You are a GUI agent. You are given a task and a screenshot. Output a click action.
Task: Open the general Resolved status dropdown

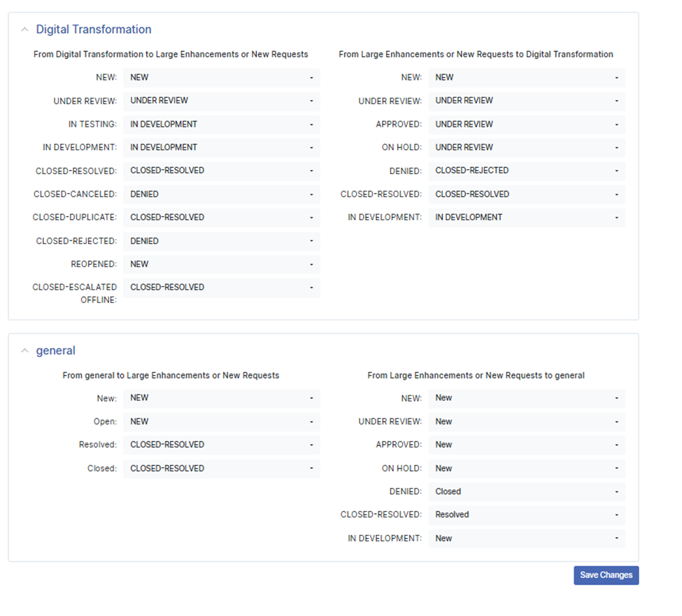222,445
